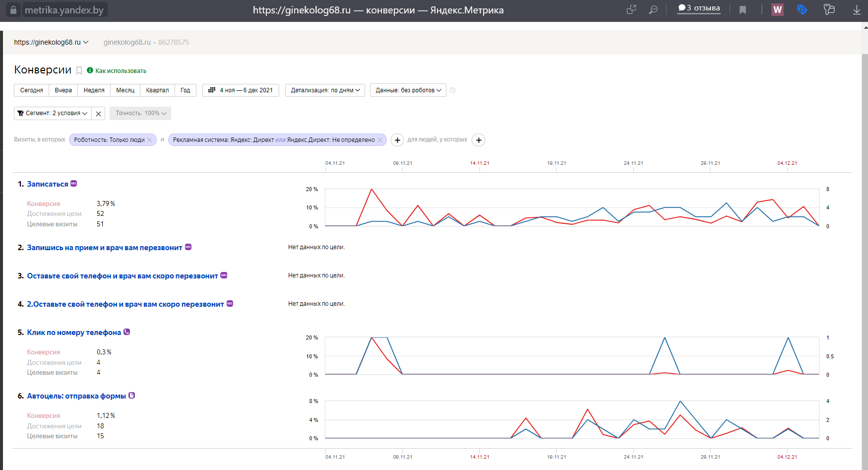Expand the Детализация: по дням dropdown
Screen dimensions: 868x470
click(325, 90)
